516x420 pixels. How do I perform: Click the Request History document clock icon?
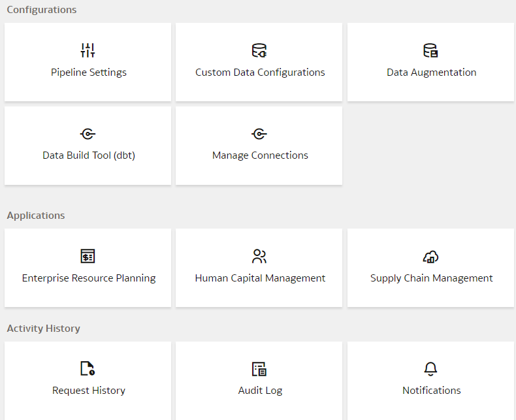[x=88, y=369]
